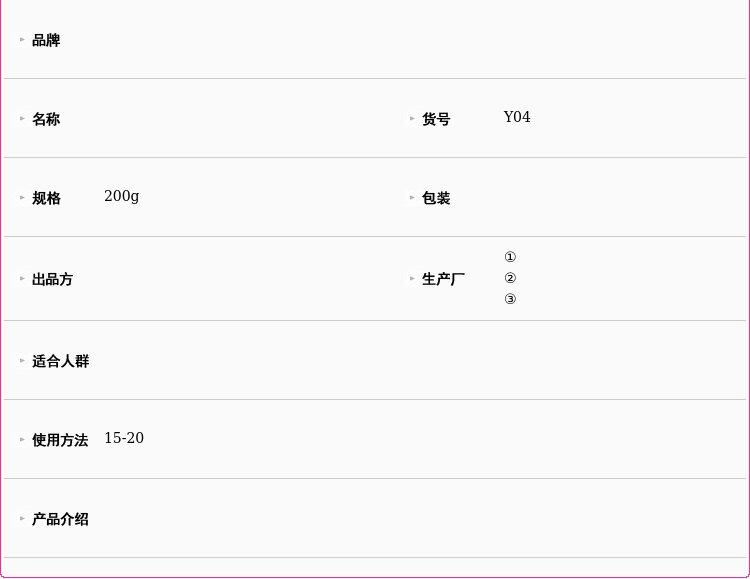Viewport: 750px width, 579px height.
Task: Click the arrow bullet beside 货号
Action: [x=412, y=119]
